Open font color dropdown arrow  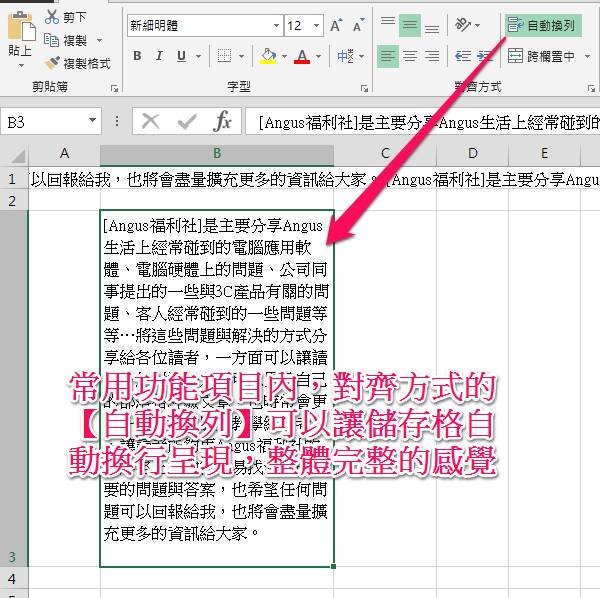pos(318,56)
